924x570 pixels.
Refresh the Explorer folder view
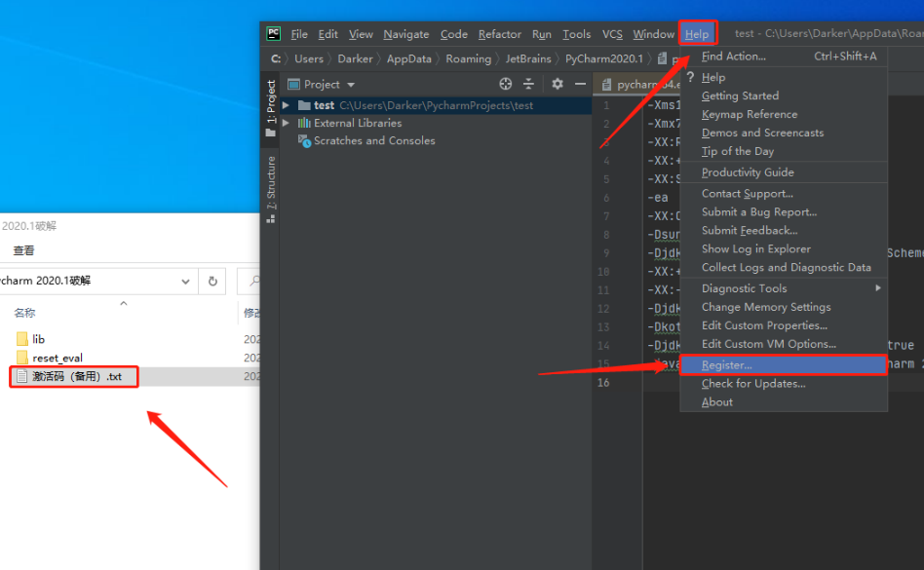tap(212, 282)
